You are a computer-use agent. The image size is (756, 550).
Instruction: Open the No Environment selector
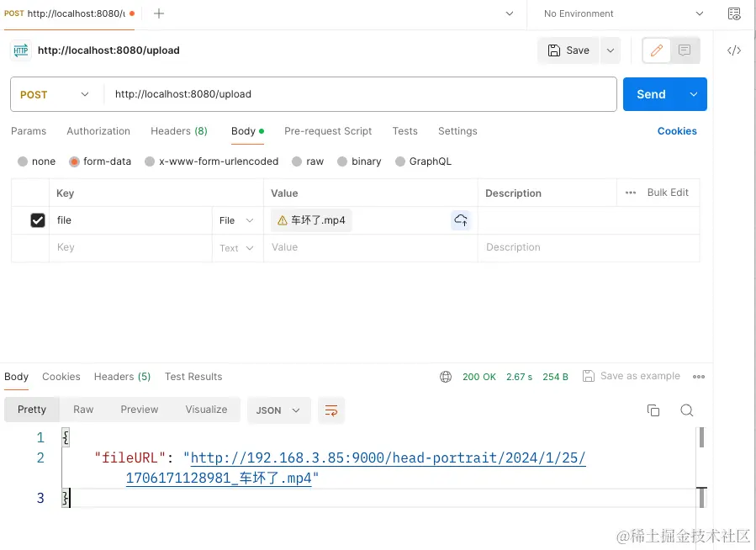pos(623,13)
